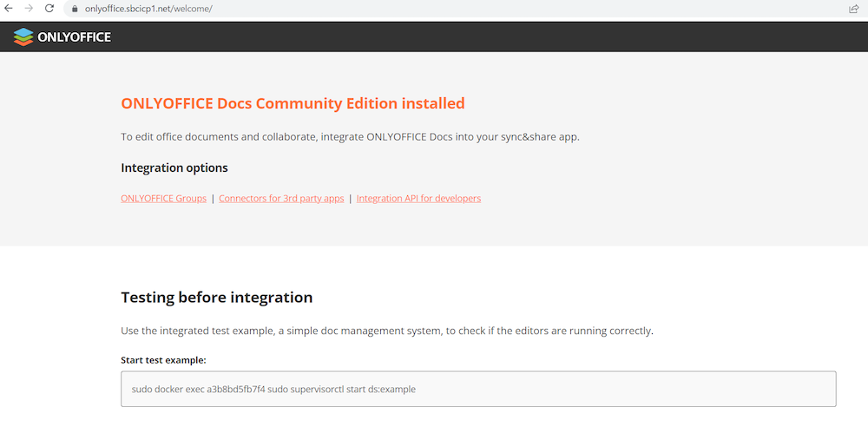Open Integration API for developers link
868x440 pixels.
click(x=418, y=198)
